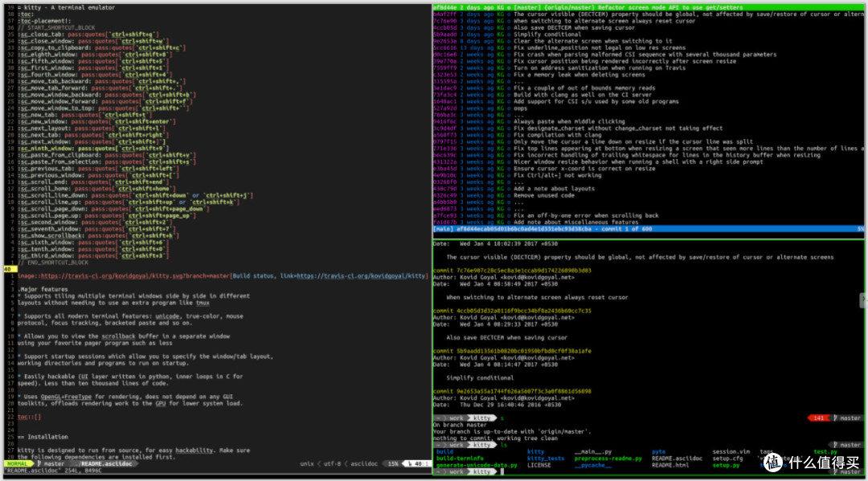Click the README.asciidoc buffer name in statusline
The width and height of the screenshot is (868, 481).
point(107,464)
